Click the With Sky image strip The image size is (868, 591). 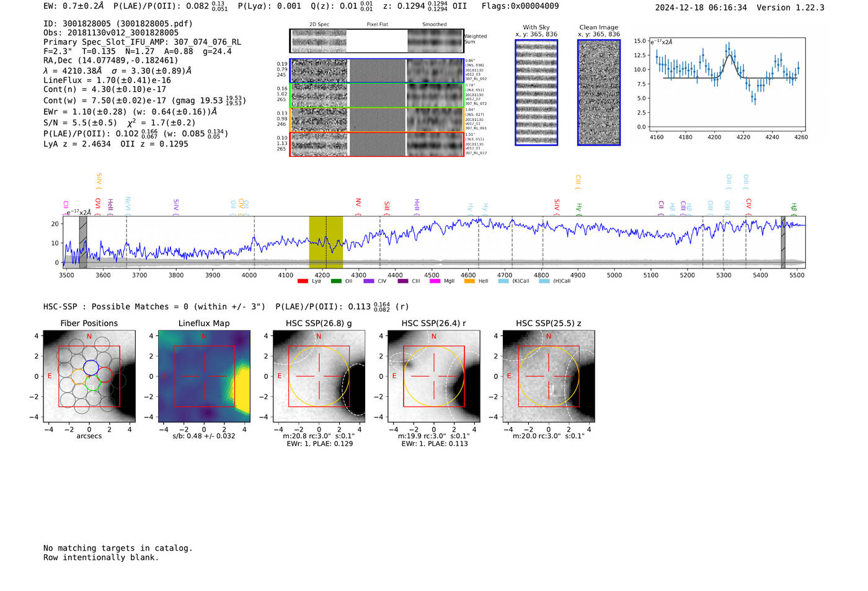tap(536, 92)
